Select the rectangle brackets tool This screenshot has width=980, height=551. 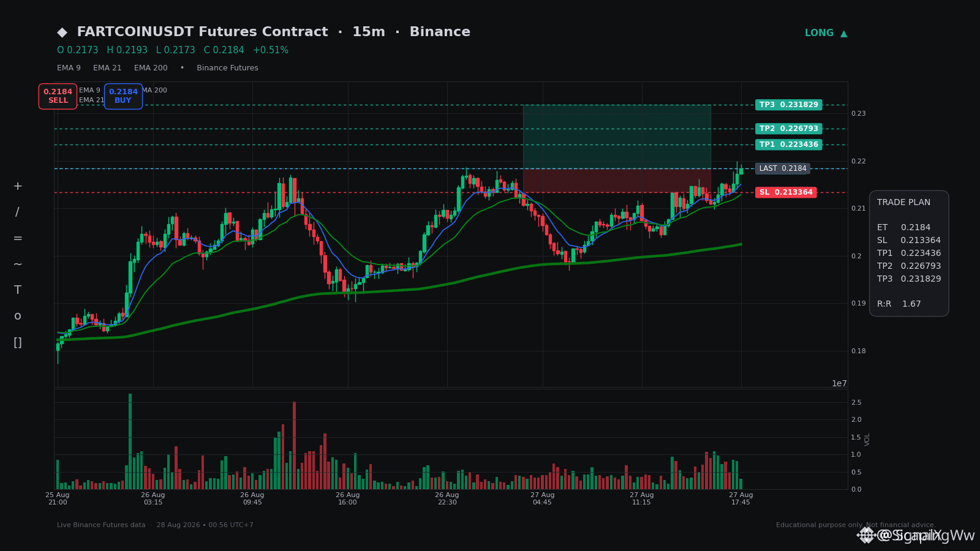[x=18, y=342]
